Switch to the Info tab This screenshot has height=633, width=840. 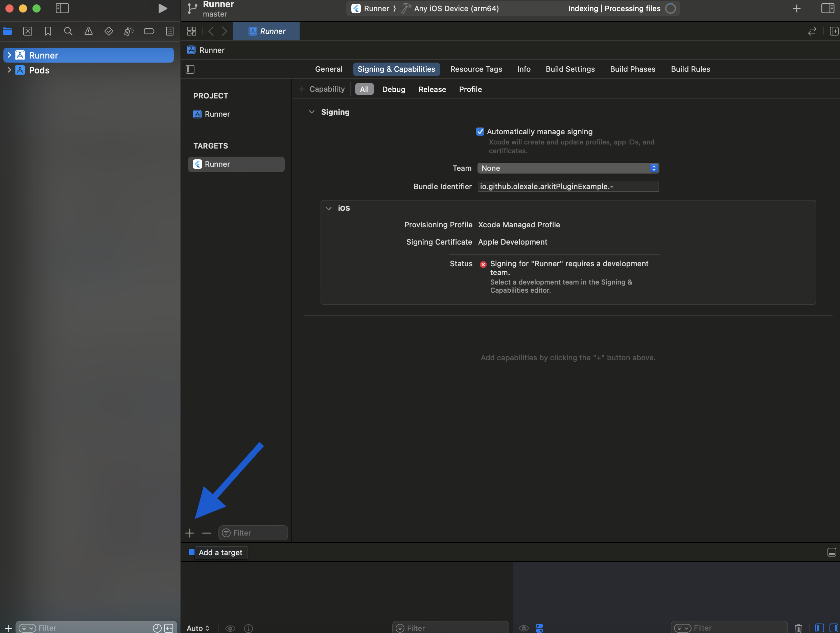click(x=524, y=69)
